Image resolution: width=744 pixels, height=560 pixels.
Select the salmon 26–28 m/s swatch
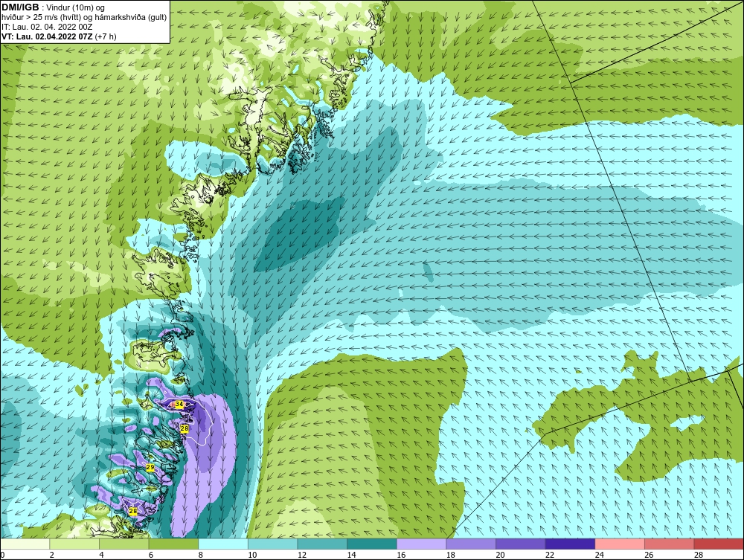pyautogui.click(x=669, y=544)
